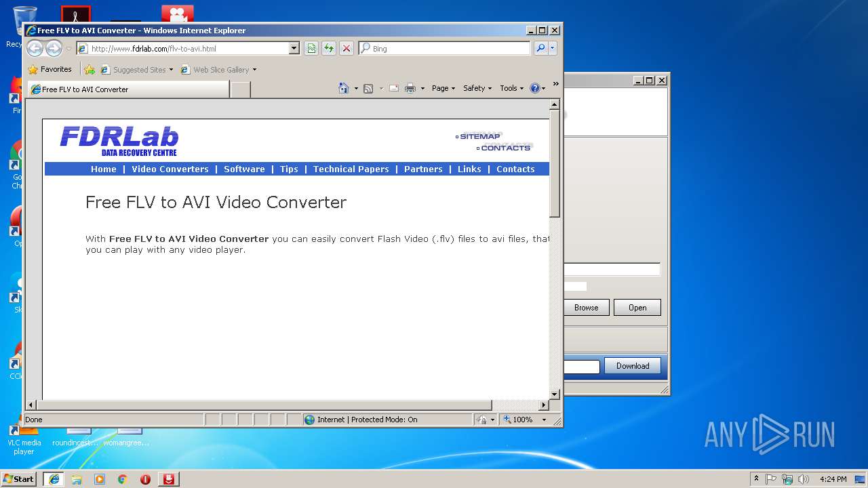This screenshot has height=488, width=868.
Task: Open the recent pages dropdown arrow
Action: click(68, 49)
